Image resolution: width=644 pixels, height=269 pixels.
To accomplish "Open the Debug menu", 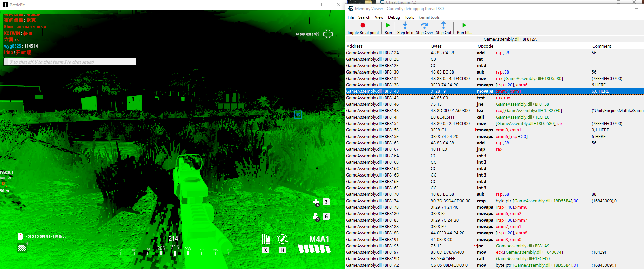I will click(394, 17).
